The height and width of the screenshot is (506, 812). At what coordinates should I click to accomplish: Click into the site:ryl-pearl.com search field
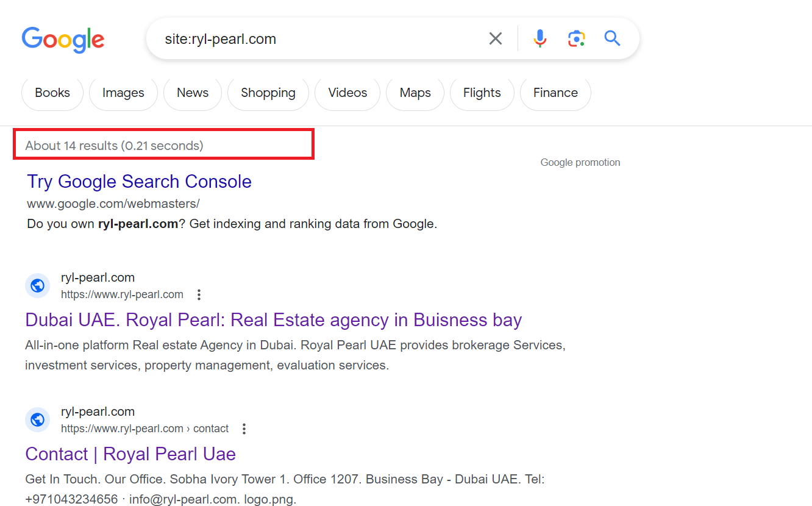(317, 39)
